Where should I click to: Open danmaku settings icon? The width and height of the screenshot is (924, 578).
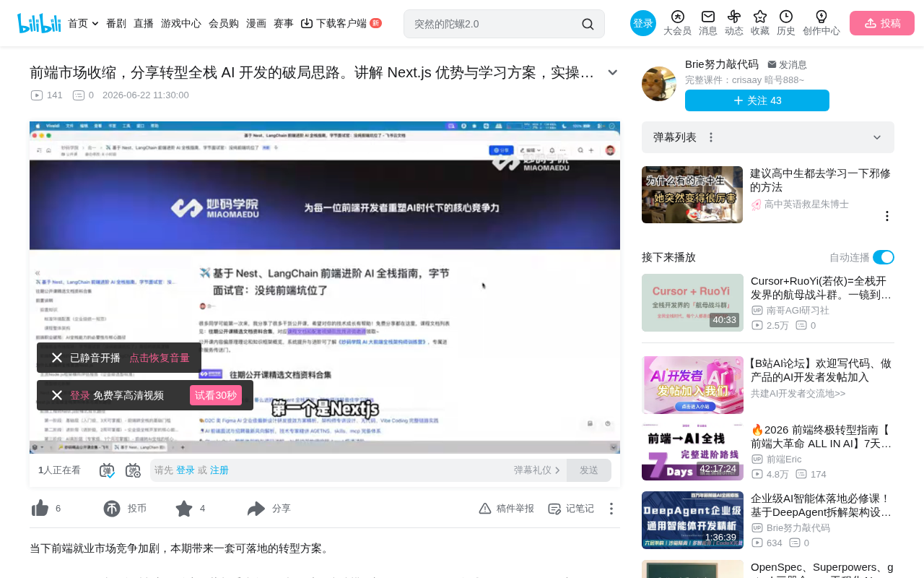[x=133, y=470]
